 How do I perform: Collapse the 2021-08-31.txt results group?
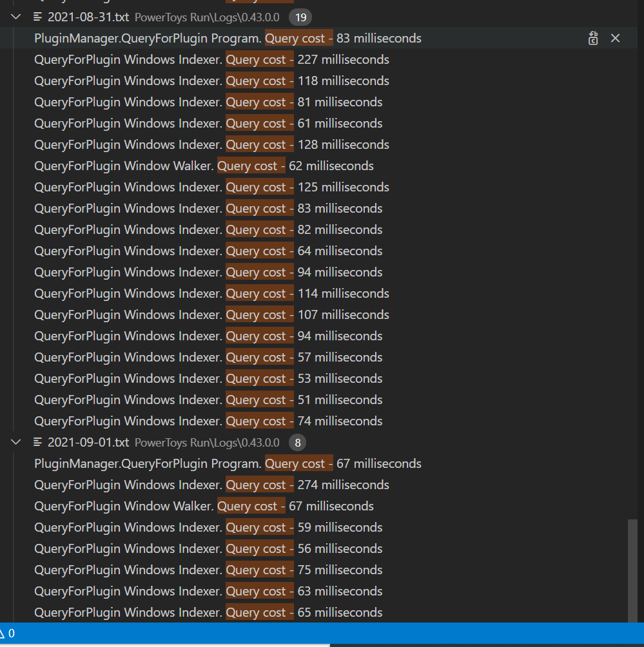coord(15,17)
